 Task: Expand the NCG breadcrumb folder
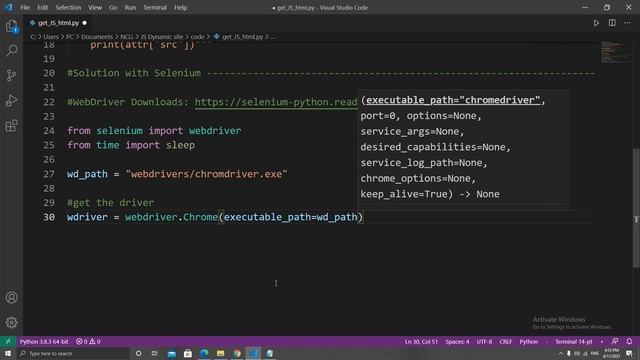click(127, 37)
